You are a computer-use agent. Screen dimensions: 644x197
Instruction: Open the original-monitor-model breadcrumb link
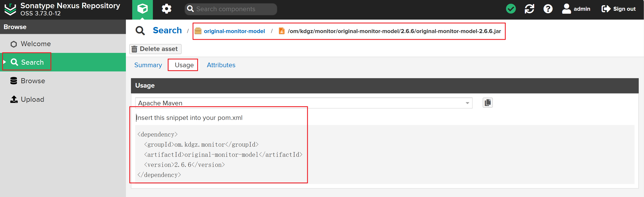[x=234, y=31]
